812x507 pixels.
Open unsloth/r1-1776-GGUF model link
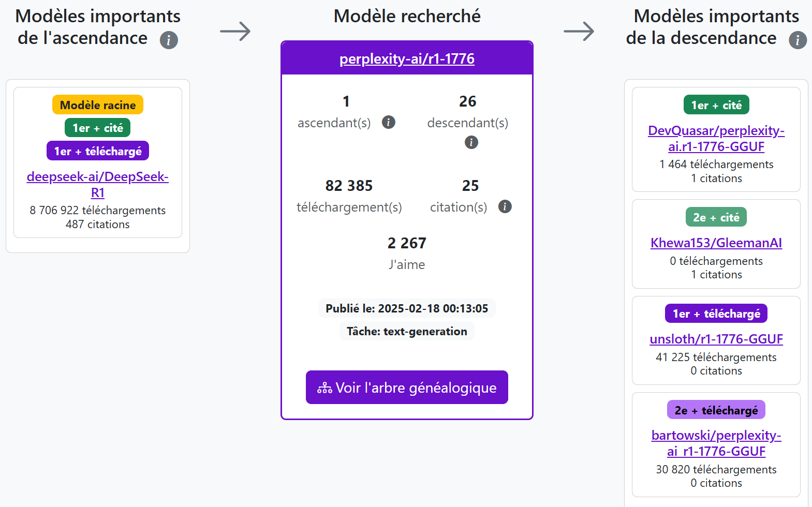pyautogui.click(x=716, y=339)
